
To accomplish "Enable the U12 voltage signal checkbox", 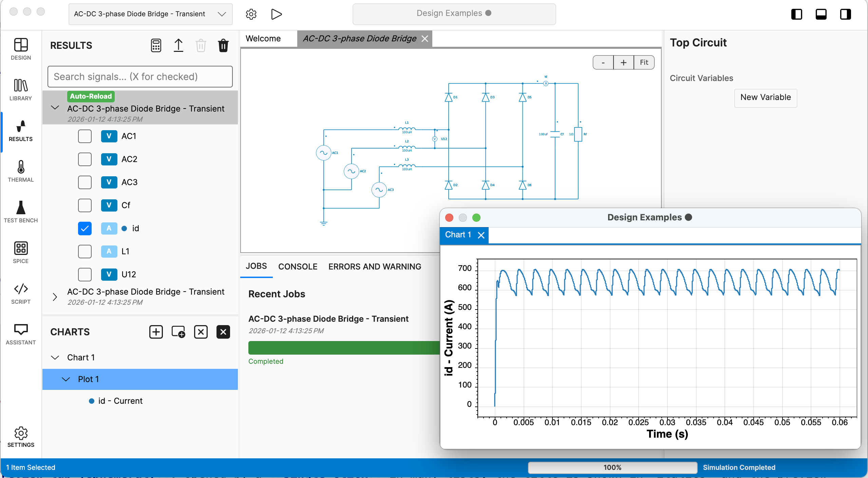I will (x=85, y=275).
